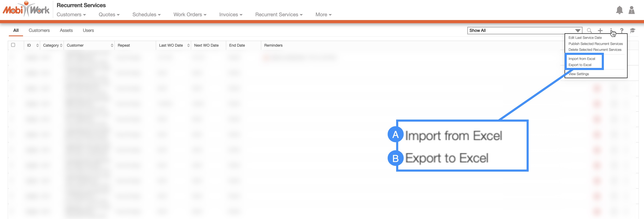Click Delete Selected Recurrent Services
The width and height of the screenshot is (644, 219).
pos(595,50)
